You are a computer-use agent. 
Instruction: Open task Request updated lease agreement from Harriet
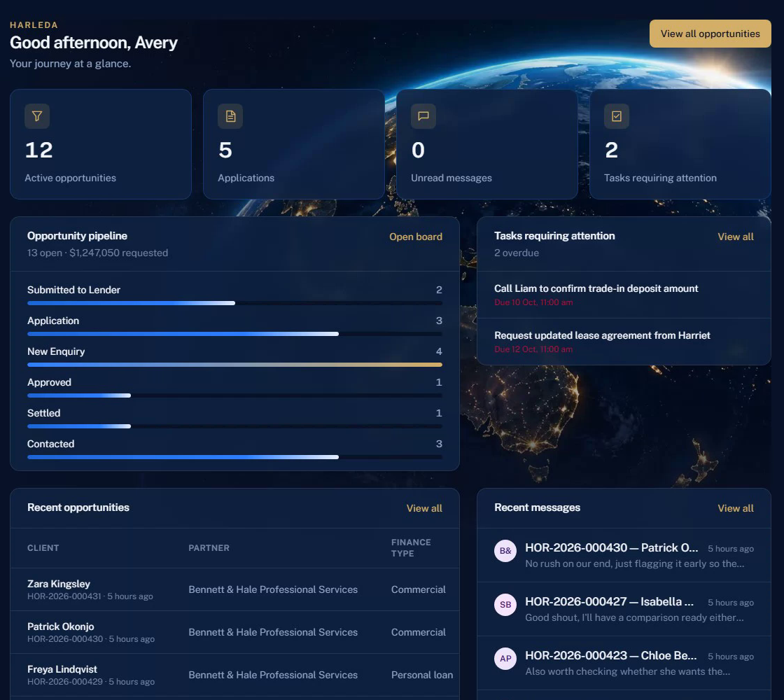(x=624, y=342)
